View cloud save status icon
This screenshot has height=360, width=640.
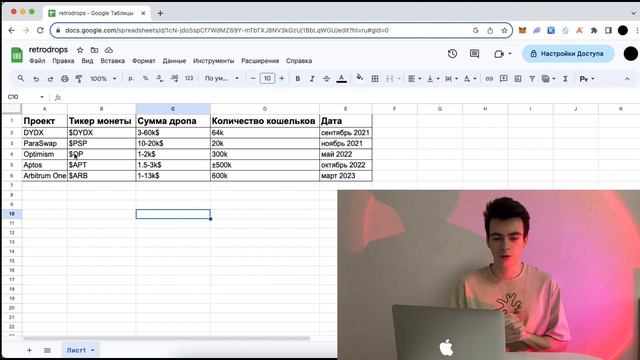[109, 50]
